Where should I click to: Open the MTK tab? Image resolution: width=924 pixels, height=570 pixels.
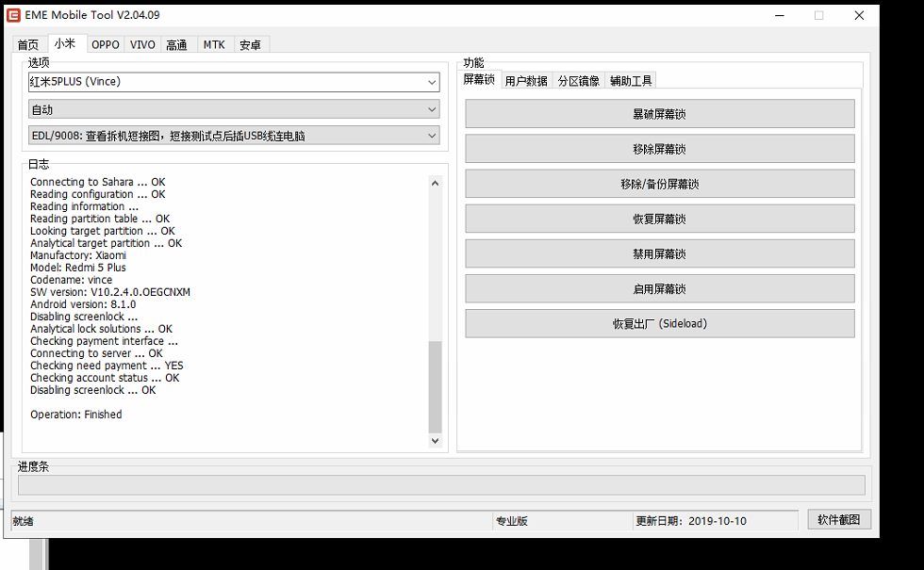tap(215, 45)
